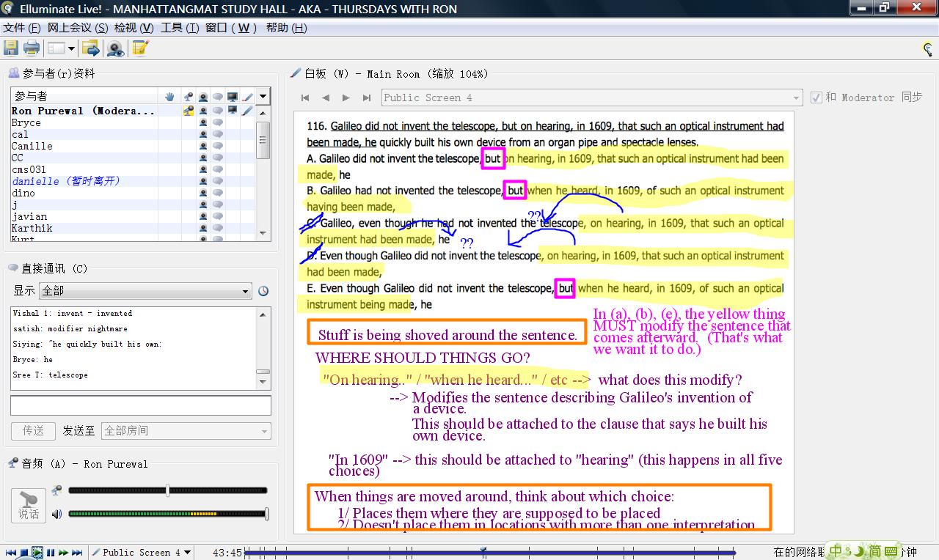Toggle Ron Purewal's microphone permission icon
This screenshot has height=560, width=939.
pyautogui.click(x=189, y=111)
